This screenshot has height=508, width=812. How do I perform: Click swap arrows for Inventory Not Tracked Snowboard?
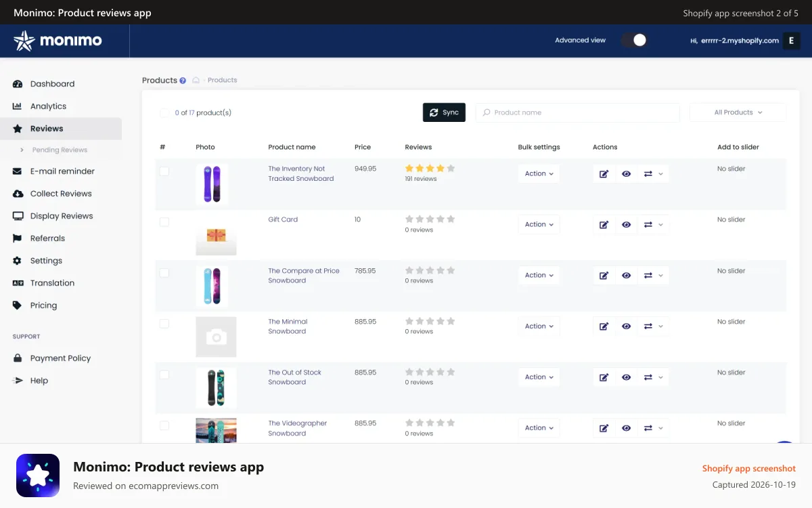648,174
